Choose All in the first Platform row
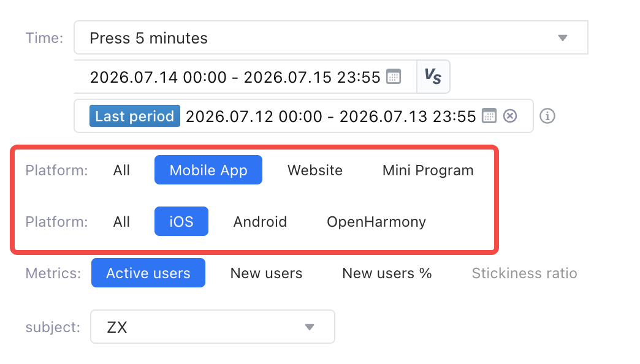 point(121,170)
